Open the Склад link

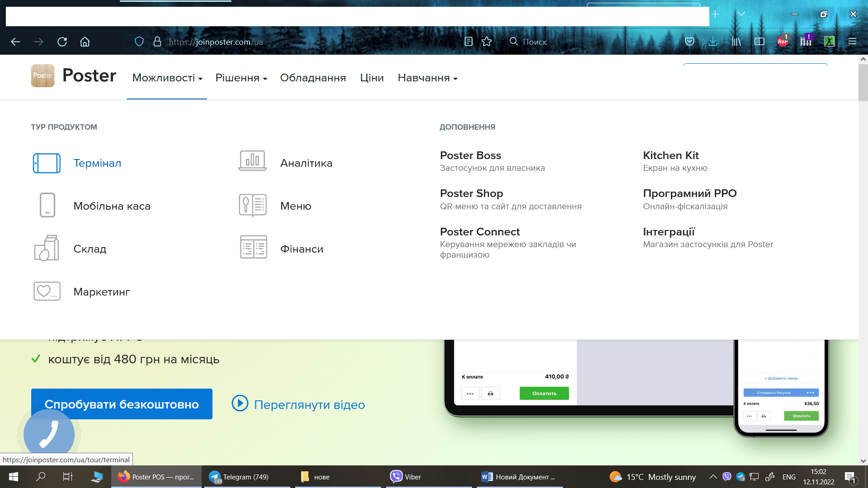click(90, 249)
